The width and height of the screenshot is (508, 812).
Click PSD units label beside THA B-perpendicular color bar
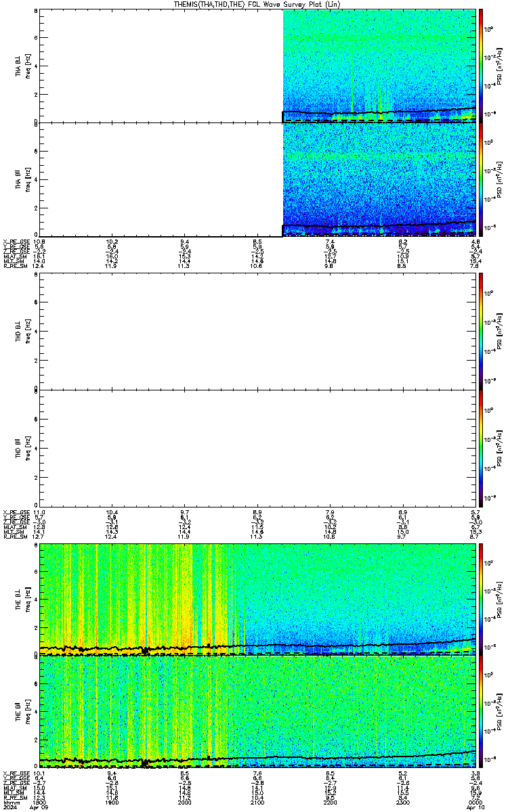(x=501, y=66)
